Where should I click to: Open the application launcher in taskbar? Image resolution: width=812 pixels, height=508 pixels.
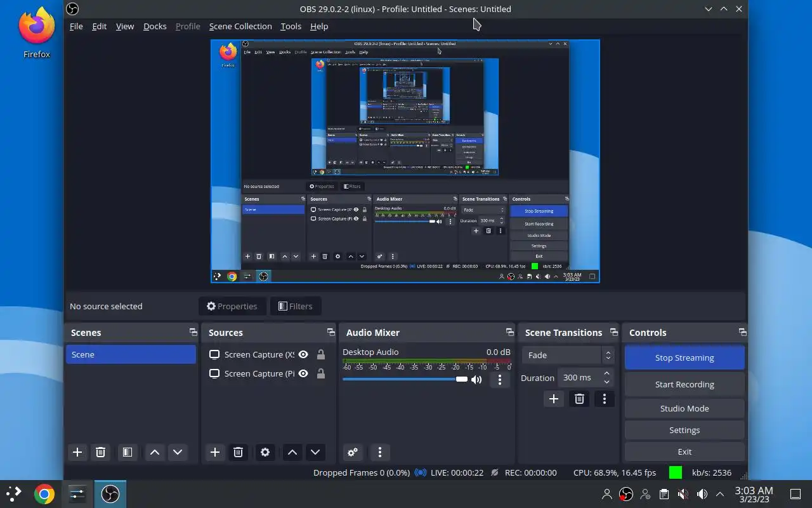(x=13, y=494)
